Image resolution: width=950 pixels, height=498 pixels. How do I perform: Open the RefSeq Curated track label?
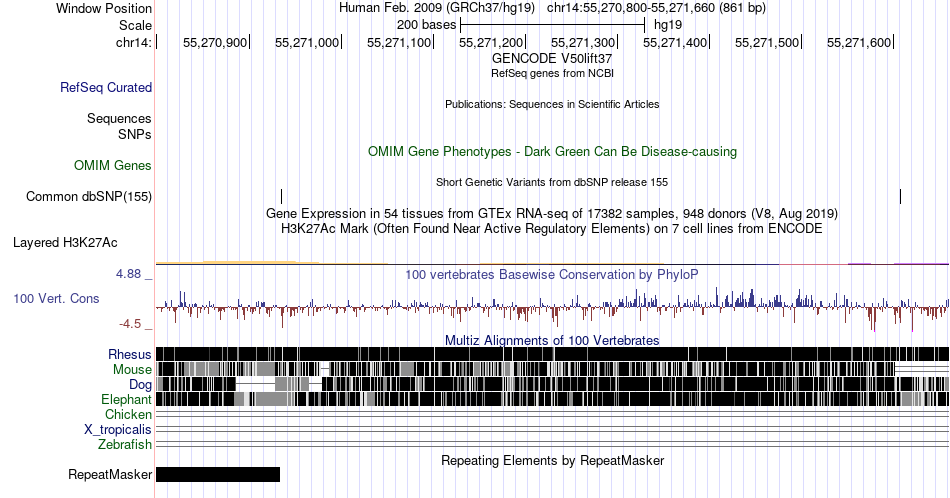105,87
